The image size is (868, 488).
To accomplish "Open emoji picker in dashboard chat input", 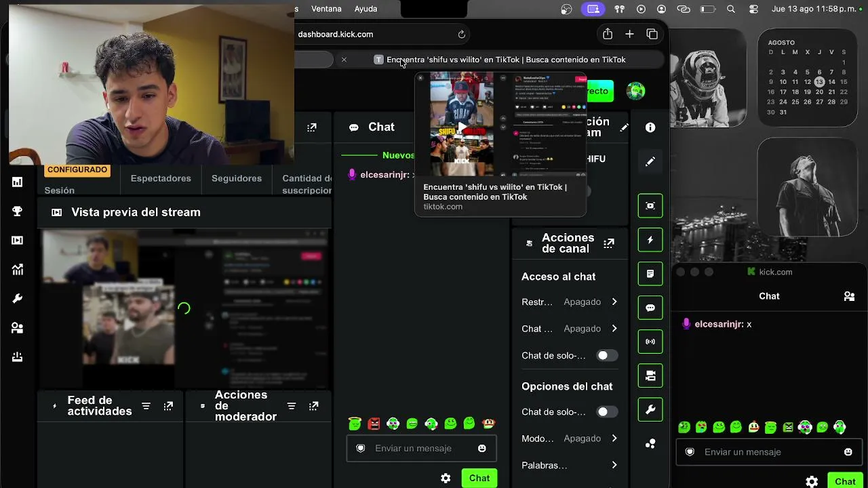I will [x=482, y=448].
